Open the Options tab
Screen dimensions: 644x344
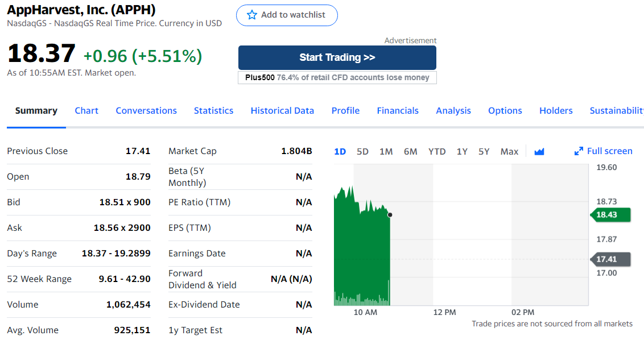pyautogui.click(x=505, y=111)
